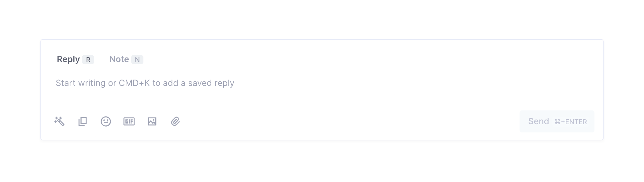Add an image with the picture icon
The width and height of the screenshot is (644, 182).
click(152, 121)
